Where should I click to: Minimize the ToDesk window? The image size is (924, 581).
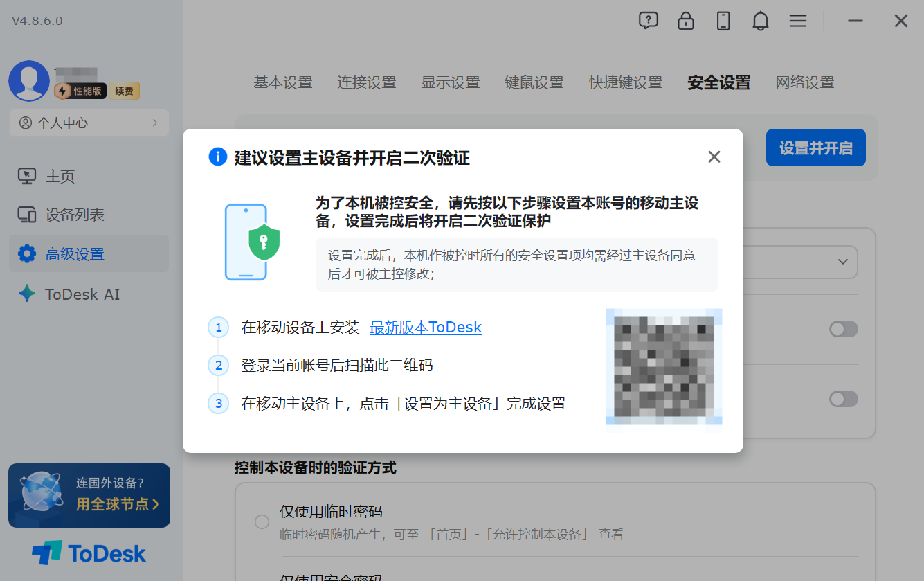point(855,21)
